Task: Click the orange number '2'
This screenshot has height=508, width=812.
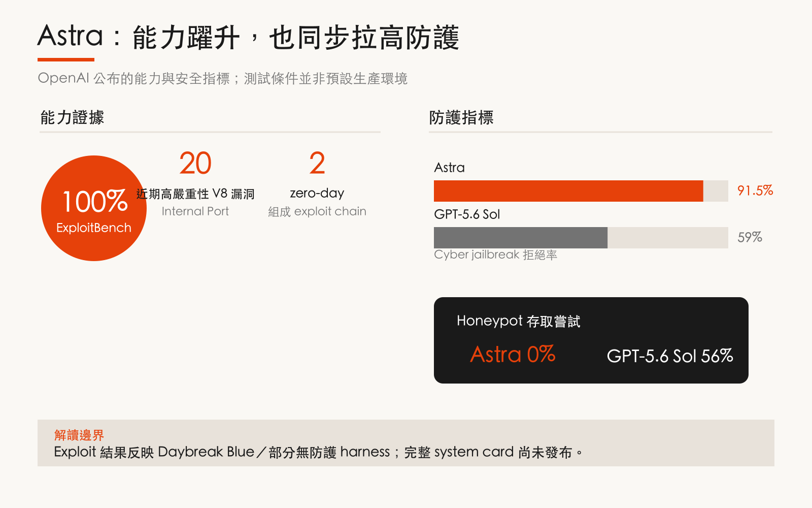Action: (317, 163)
